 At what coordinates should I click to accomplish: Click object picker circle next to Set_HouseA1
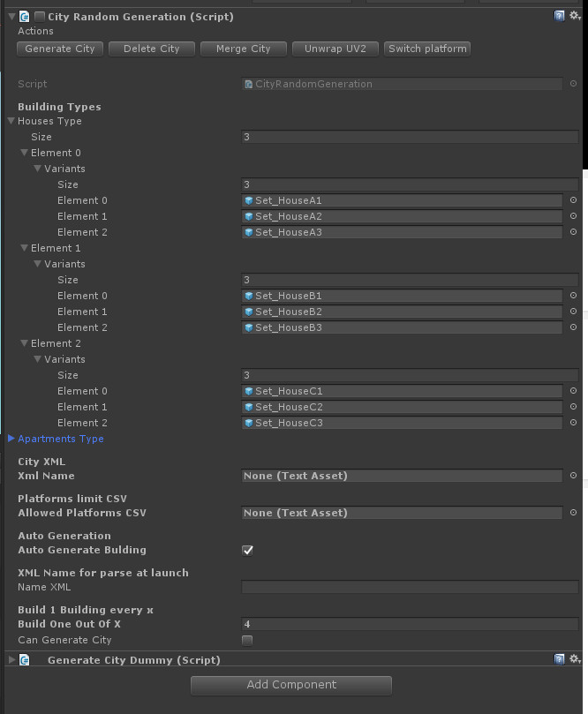pyautogui.click(x=573, y=200)
